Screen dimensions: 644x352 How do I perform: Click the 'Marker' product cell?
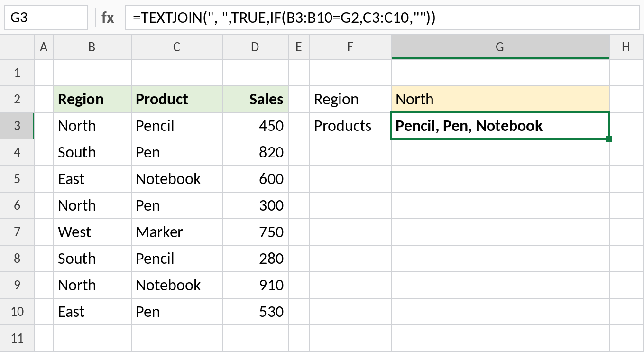coord(177,232)
